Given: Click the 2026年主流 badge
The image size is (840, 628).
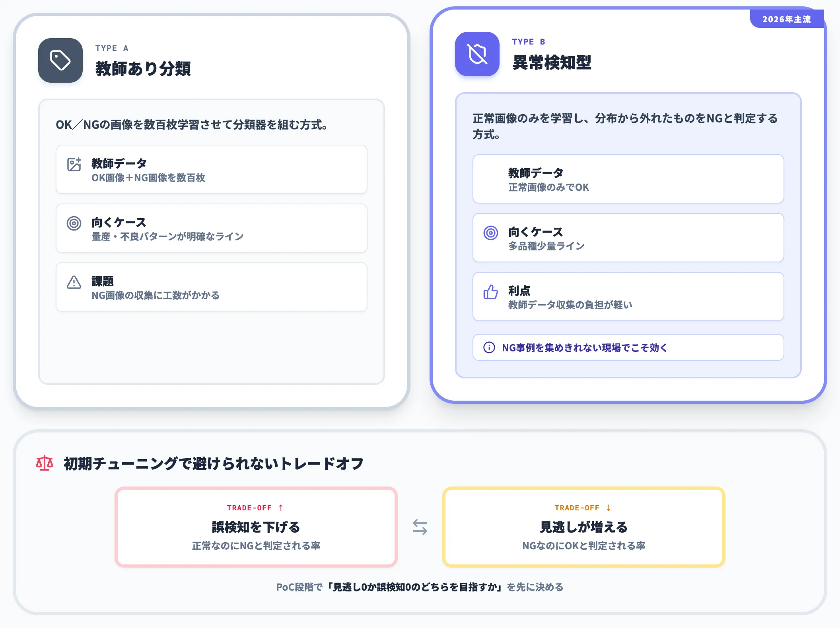Looking at the screenshot, I should (787, 19).
